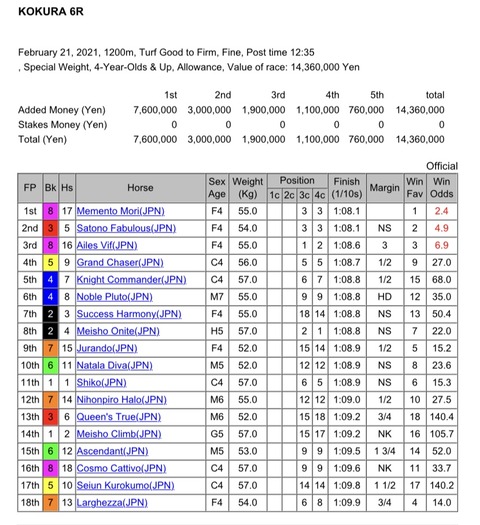The height and width of the screenshot is (525, 480).
Task: Open the Noble Pluto(JPN) horse link
Action: pyautogui.click(x=114, y=297)
